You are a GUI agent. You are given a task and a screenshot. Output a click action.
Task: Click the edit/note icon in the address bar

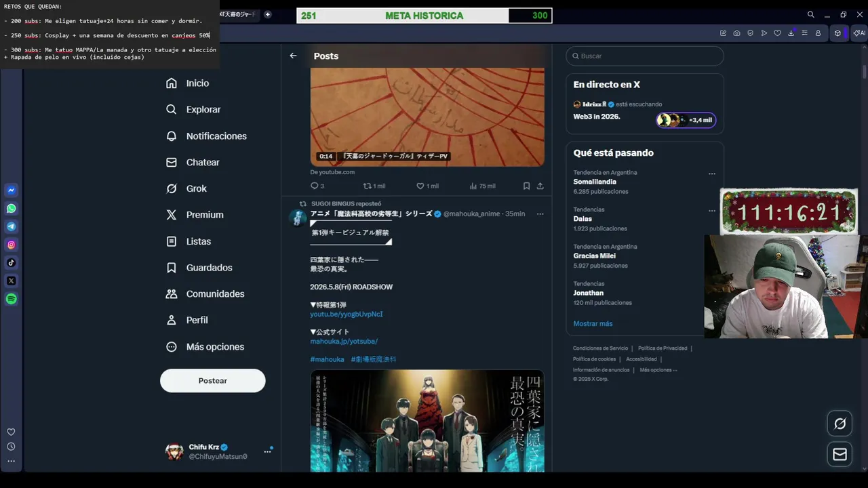(x=723, y=33)
